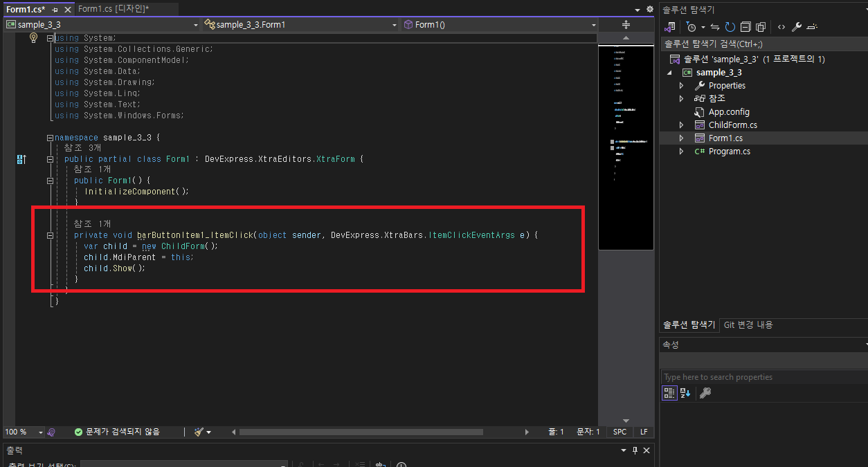Image resolution: width=868 pixels, height=467 pixels.
Task: Click the code cleanup broom icon
Action: tap(199, 432)
